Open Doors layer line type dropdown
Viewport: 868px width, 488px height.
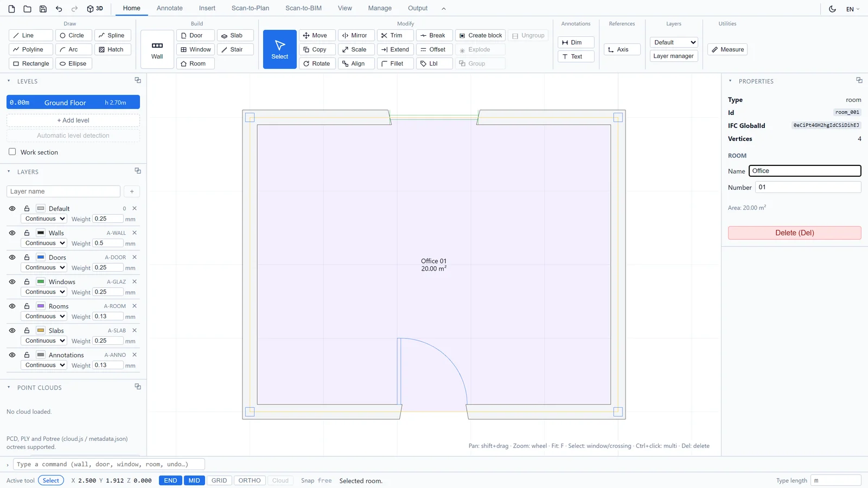[43, 267]
